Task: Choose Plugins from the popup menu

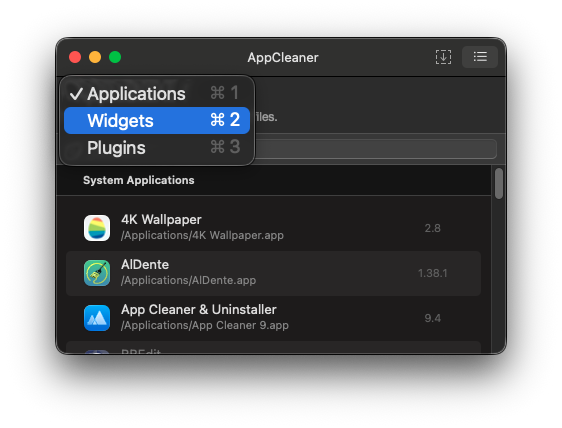Action: click(157, 147)
